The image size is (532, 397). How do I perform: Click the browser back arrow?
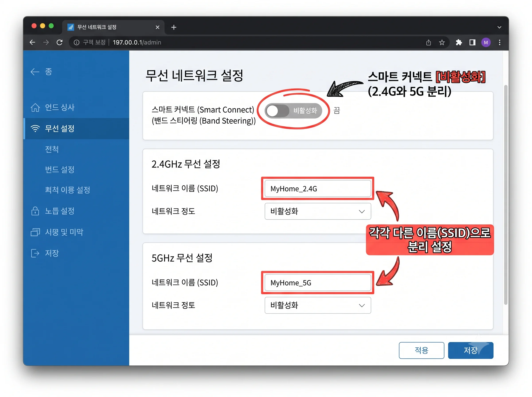(32, 42)
